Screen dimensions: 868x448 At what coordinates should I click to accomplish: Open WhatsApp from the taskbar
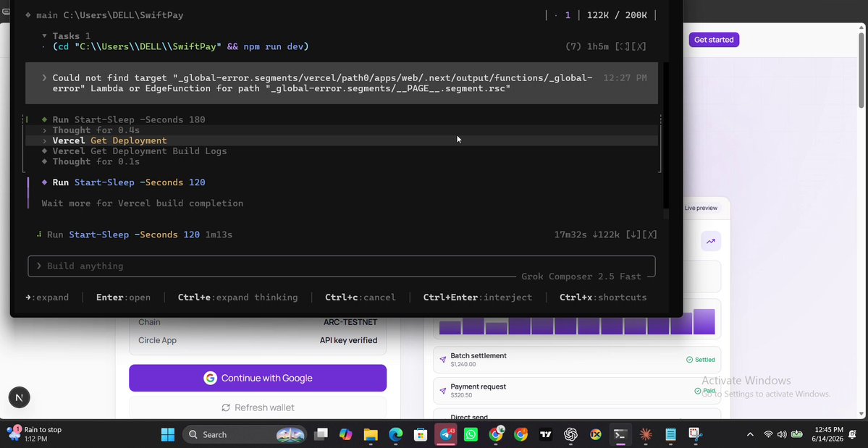(x=471, y=435)
